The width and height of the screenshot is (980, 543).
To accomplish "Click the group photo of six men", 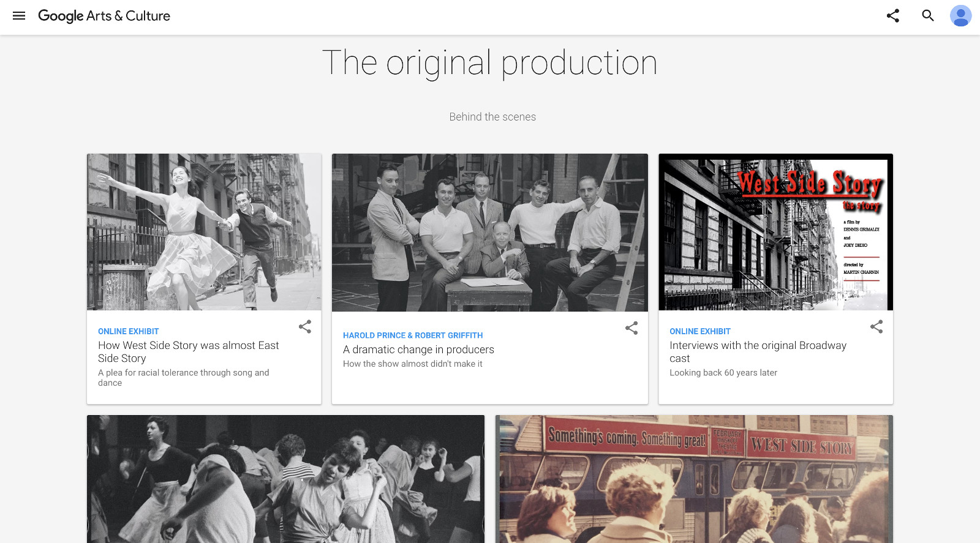I will [x=489, y=233].
